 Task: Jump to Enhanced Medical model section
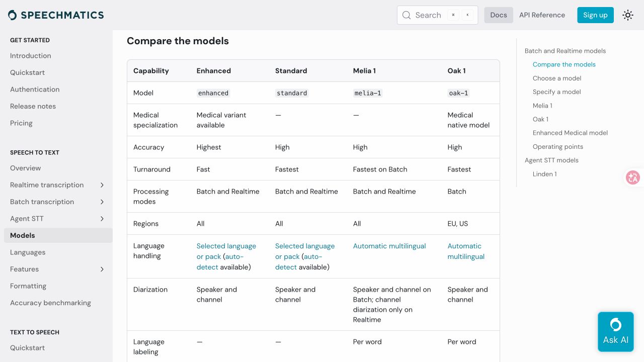tap(570, 133)
